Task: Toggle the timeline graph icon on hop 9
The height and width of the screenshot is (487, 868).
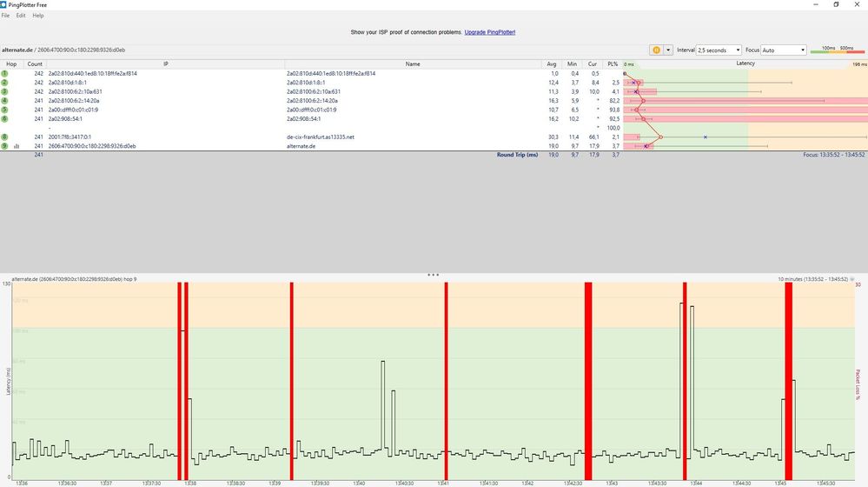Action: click(17, 146)
